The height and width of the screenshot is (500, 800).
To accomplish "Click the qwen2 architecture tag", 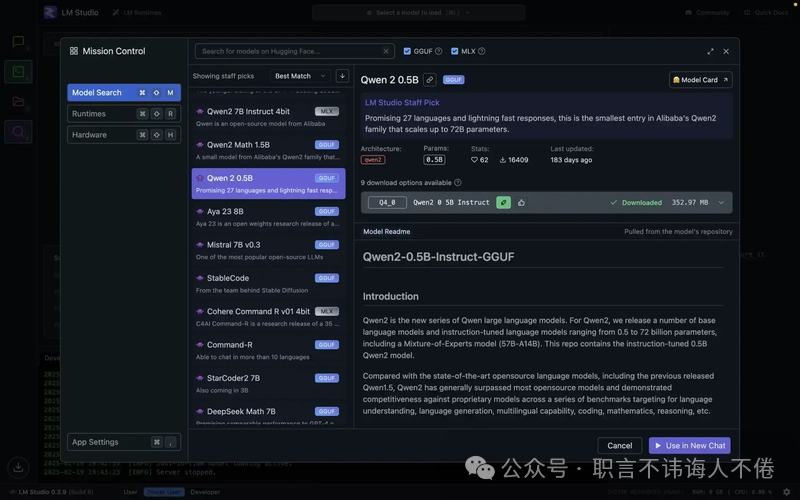I will [x=373, y=160].
